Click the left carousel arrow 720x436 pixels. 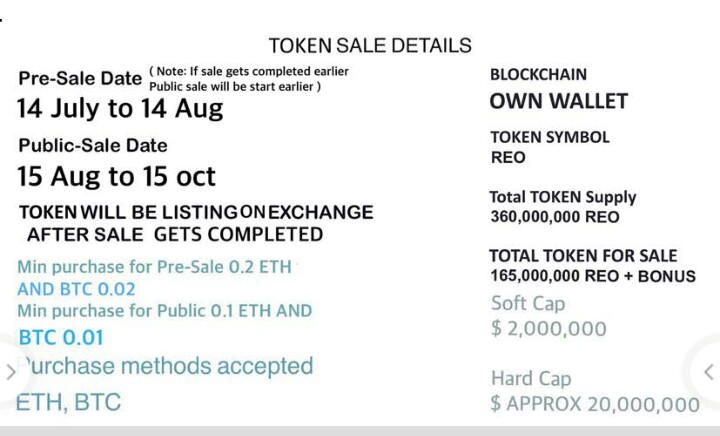(11, 372)
